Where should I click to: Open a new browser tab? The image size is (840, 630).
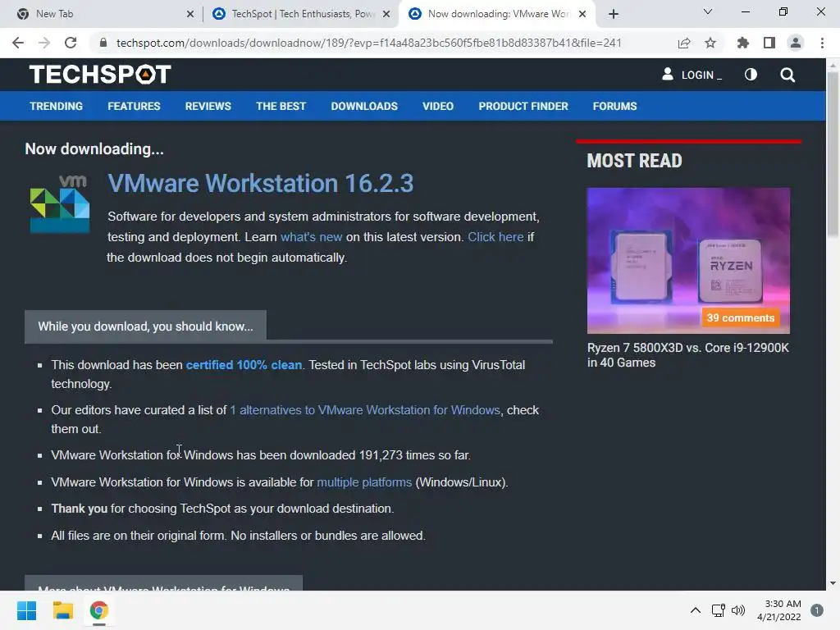click(614, 14)
